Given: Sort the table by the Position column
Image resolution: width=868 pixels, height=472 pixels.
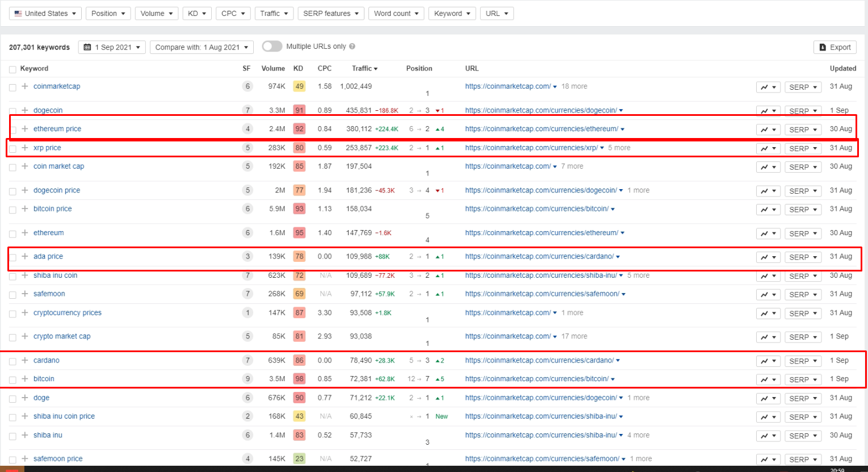Looking at the screenshot, I should point(419,69).
